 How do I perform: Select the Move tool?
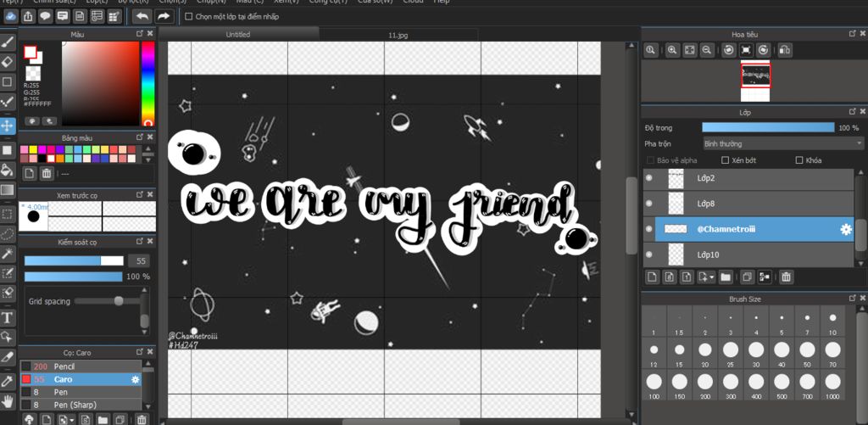click(7, 126)
